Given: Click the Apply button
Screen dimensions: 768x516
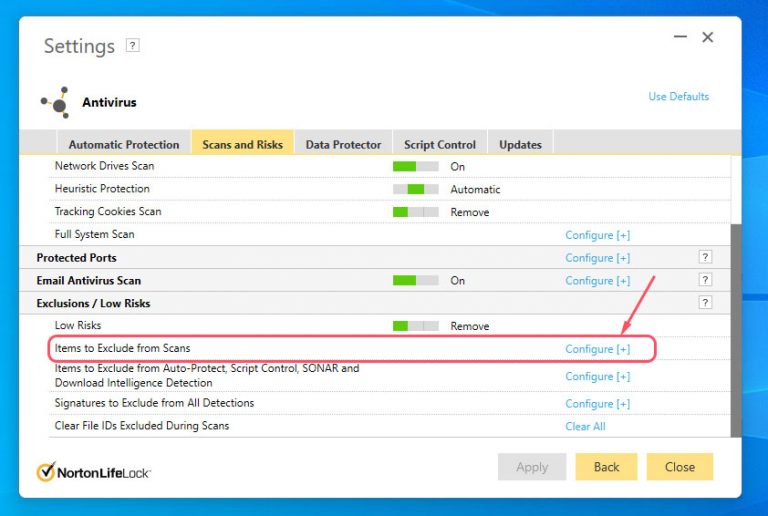Looking at the screenshot, I should (532, 467).
